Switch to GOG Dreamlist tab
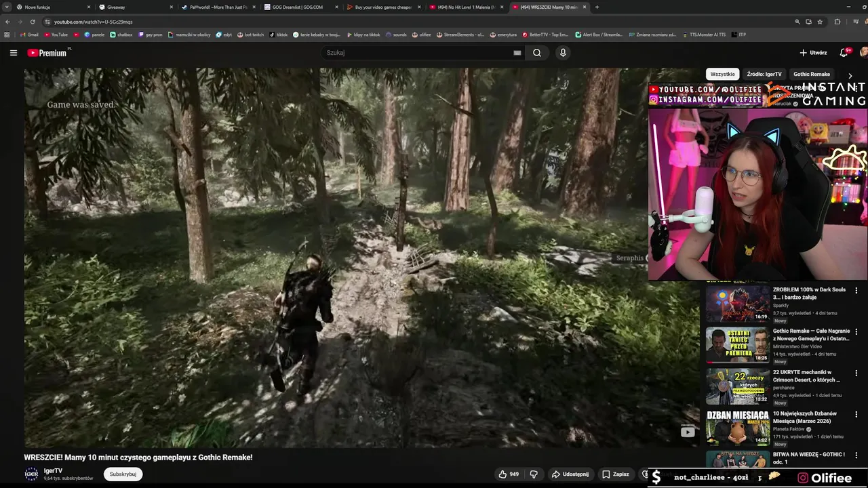 300,7
